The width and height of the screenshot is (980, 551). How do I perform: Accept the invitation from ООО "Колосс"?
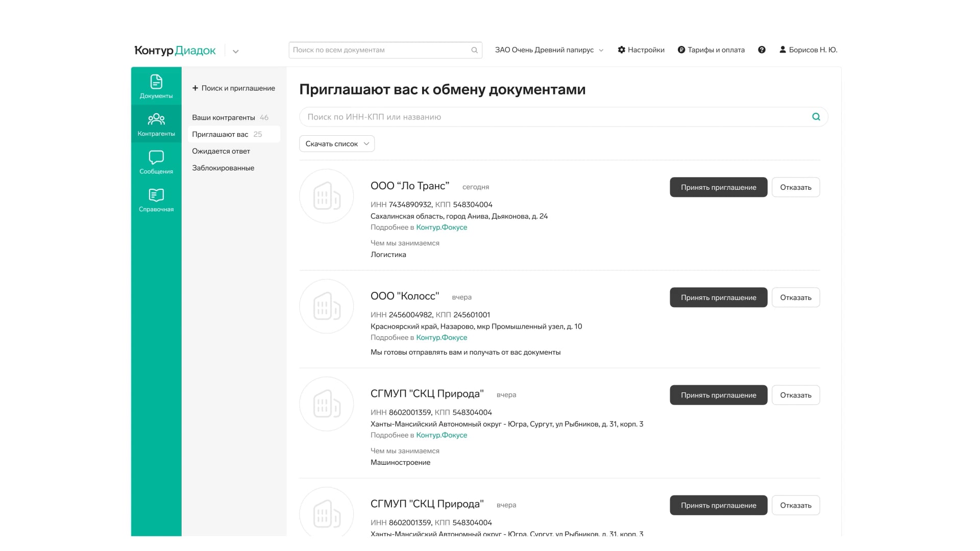(x=719, y=297)
